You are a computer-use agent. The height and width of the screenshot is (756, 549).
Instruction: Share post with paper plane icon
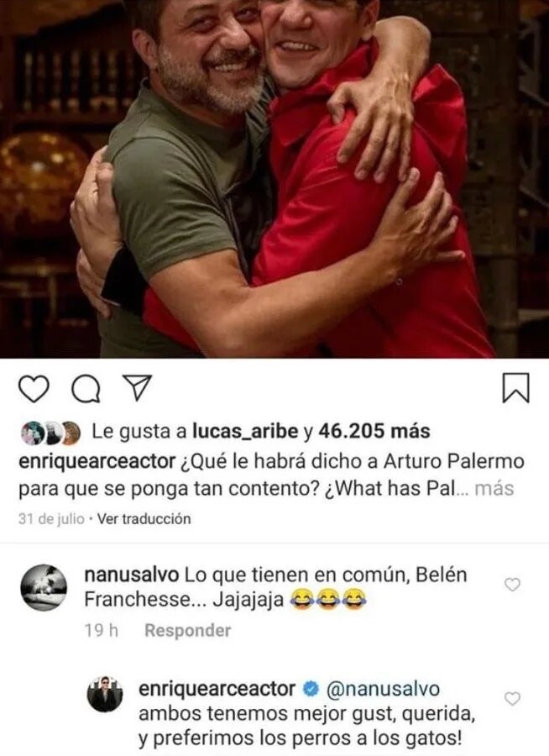point(138,387)
